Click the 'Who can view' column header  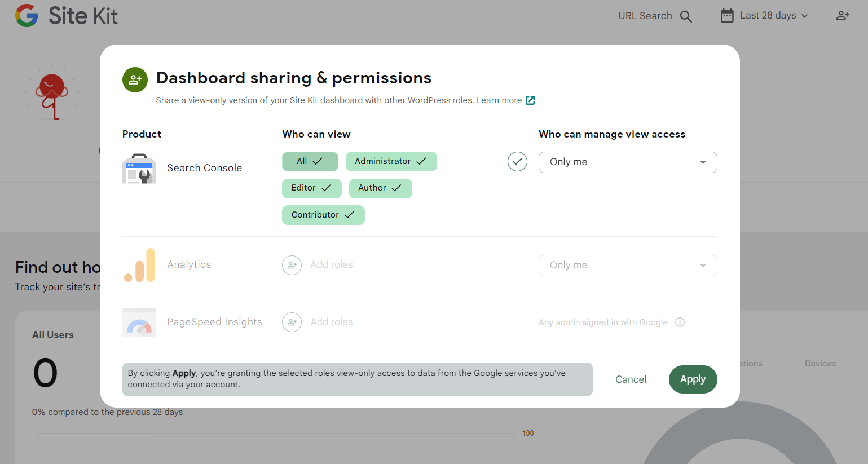click(x=316, y=134)
